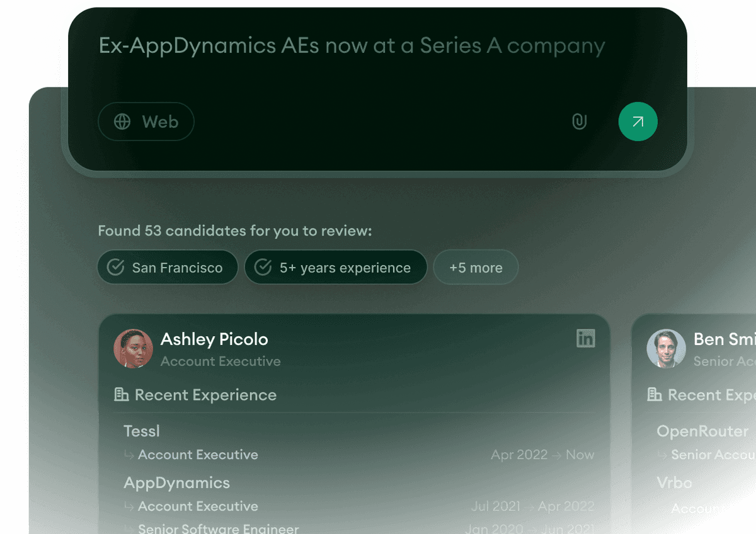Expand Tessl experience entry on Ashley's card
Screen dimensions: 756x534
[141, 431]
